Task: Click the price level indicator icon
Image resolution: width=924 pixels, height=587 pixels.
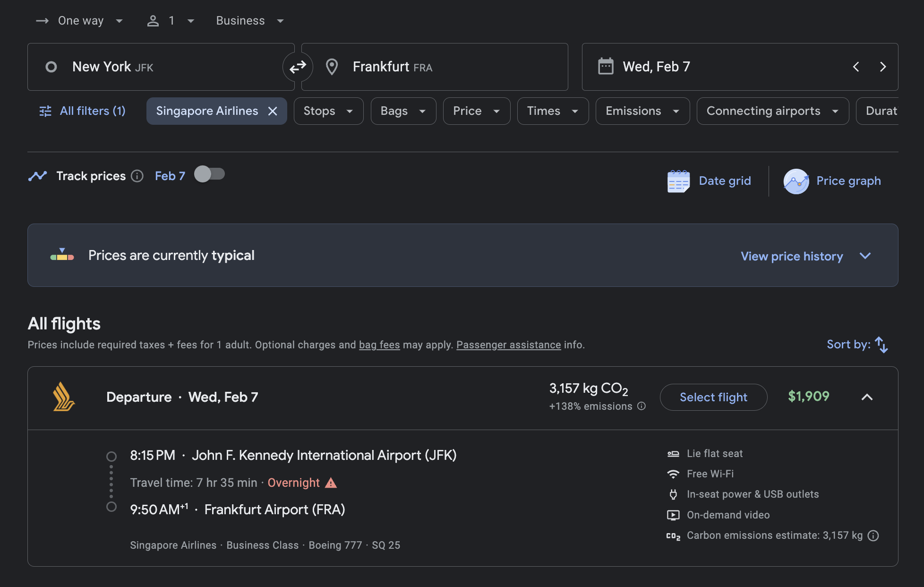Action: (x=62, y=255)
